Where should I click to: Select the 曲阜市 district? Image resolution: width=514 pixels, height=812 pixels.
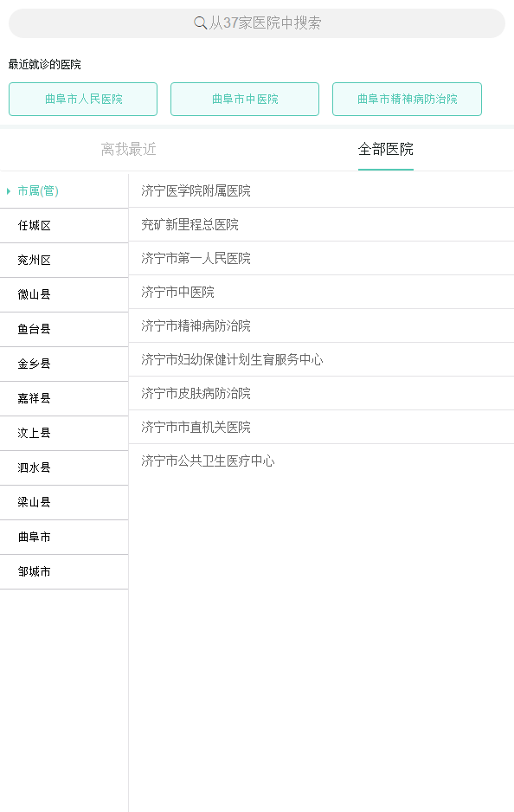(x=64, y=537)
